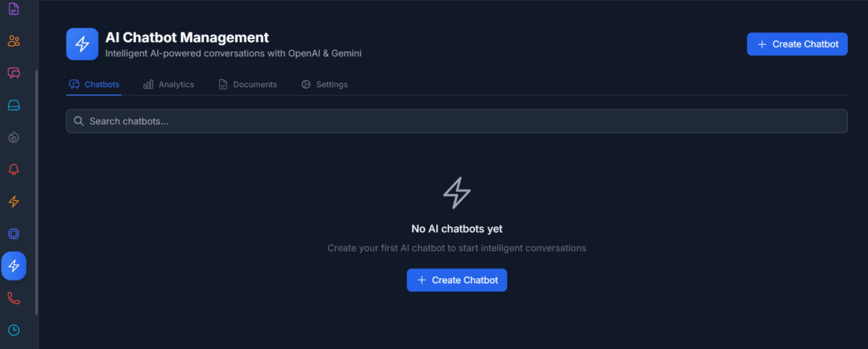
Task: Open the Documents tab
Action: click(x=248, y=85)
